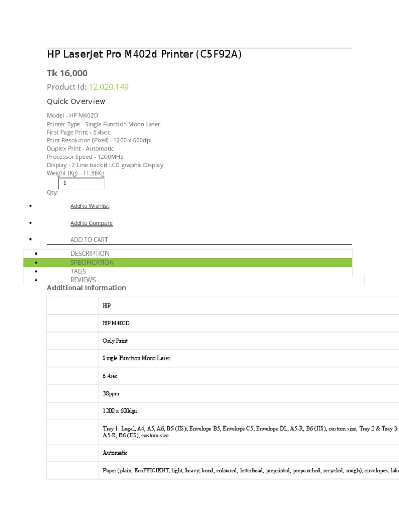Viewport: 399px width, 532px height.
Task: Switch to the SPECIFICATION tab
Action: click(92, 262)
